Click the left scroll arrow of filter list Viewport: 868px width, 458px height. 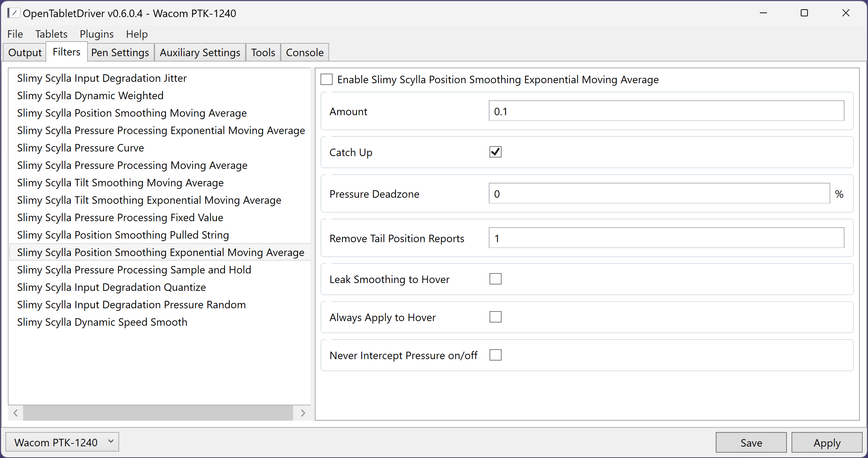(x=16, y=413)
